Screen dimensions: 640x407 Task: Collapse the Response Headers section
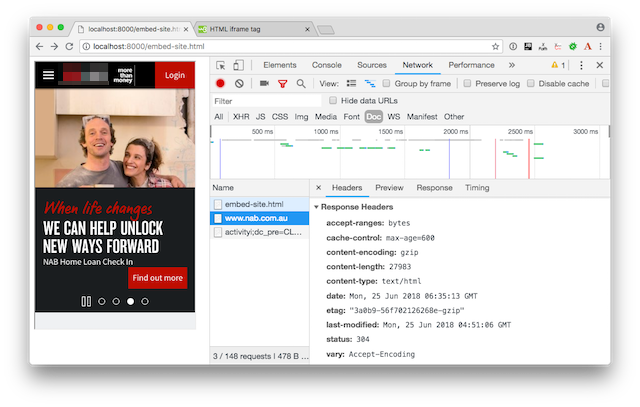pyautogui.click(x=316, y=207)
